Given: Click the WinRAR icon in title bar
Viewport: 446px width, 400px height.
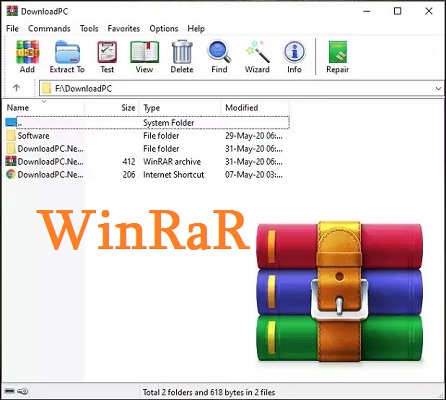Looking at the screenshot, I should [x=12, y=11].
